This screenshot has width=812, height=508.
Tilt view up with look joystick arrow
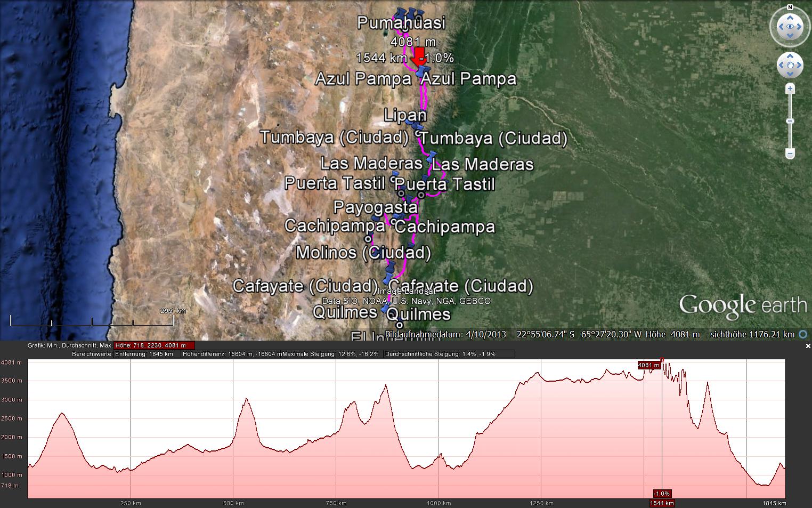click(x=790, y=17)
